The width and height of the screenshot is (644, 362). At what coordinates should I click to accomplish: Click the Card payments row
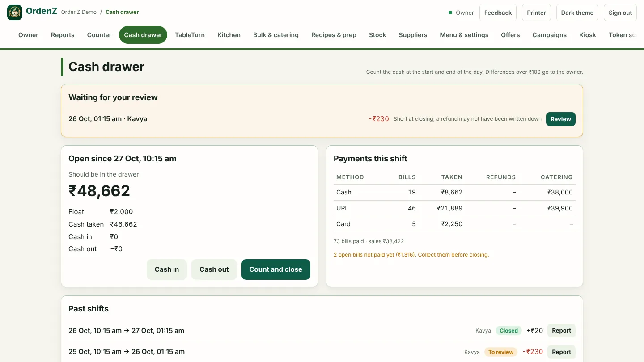tap(454, 224)
